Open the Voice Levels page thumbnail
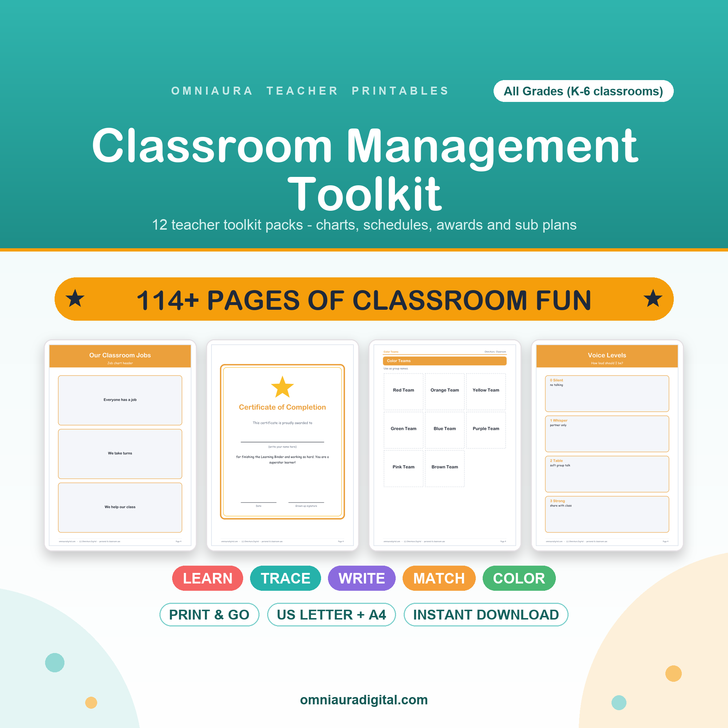The width and height of the screenshot is (728, 728). [607, 445]
